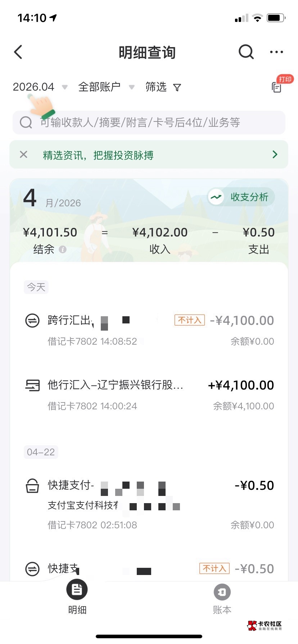The image size is (298, 644).
Task: Tap the 跨行汇出 transfer icon
Action: click(32, 320)
